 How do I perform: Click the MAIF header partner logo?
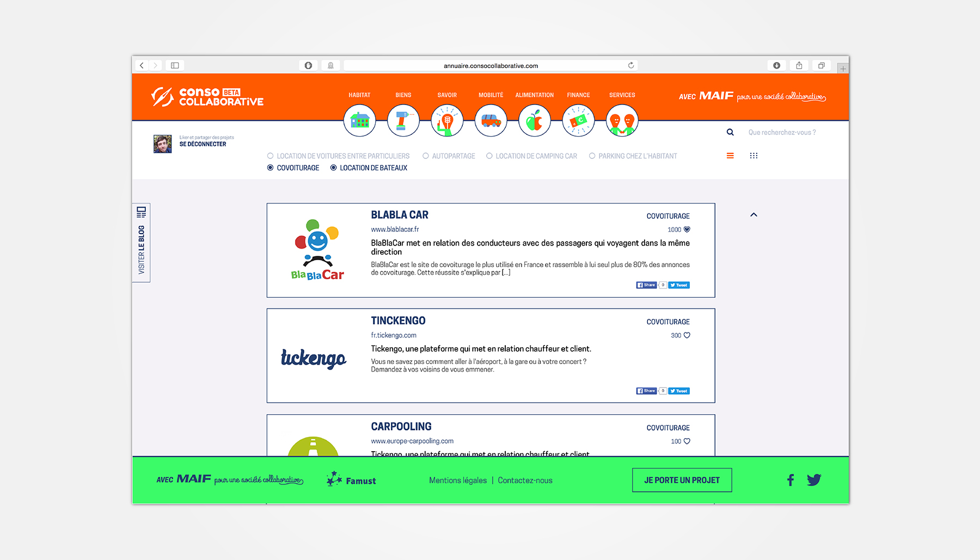pos(752,96)
